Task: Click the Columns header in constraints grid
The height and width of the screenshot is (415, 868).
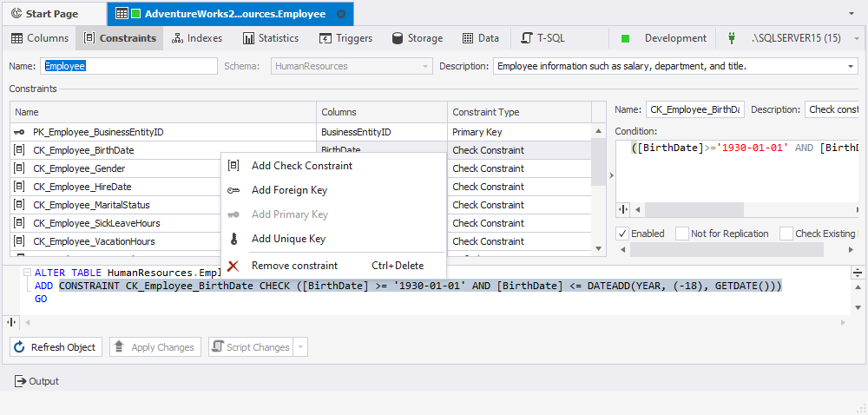Action: coord(382,112)
